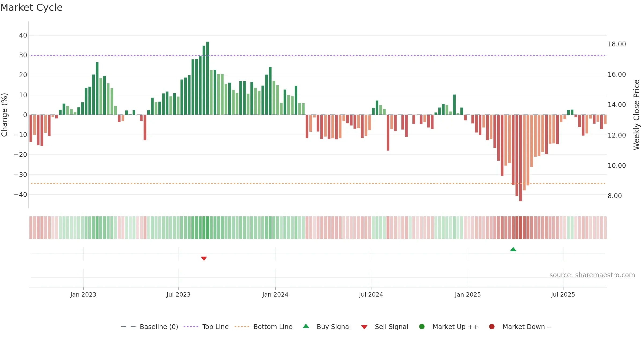Toggle the Sell Signal legend entry
Viewport: 644px width, 362px height.
click(x=385, y=327)
